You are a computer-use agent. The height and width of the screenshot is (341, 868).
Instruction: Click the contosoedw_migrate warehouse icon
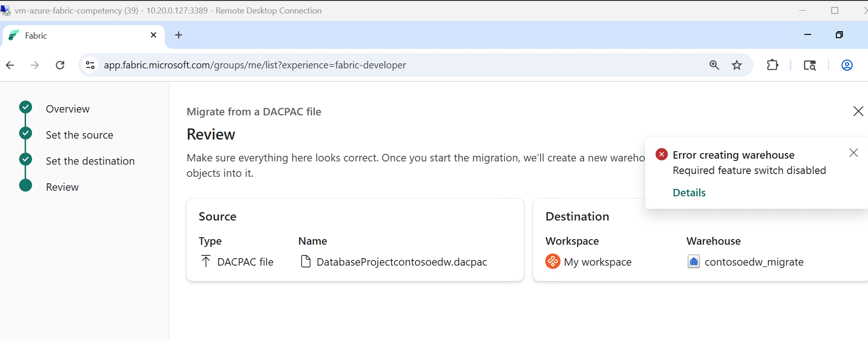tap(694, 261)
